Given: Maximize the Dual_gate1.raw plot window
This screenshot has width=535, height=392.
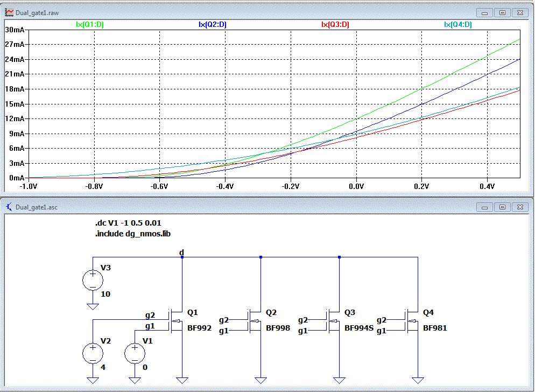Looking at the screenshot, I should [502, 12].
